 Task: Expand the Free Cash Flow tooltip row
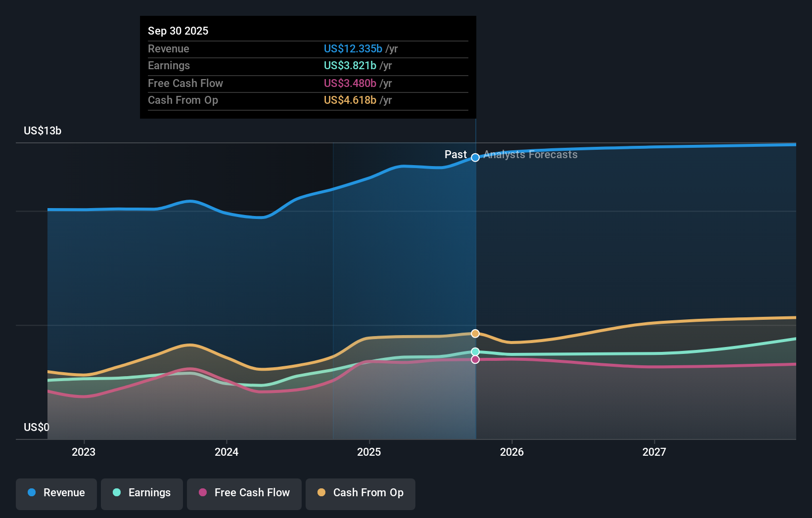[308, 84]
